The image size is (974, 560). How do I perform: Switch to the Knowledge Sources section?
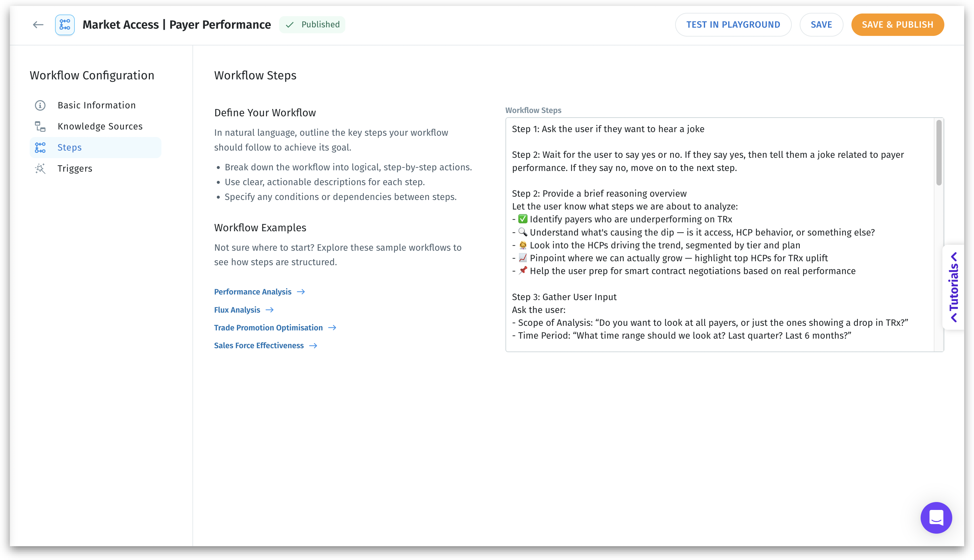coord(100,126)
